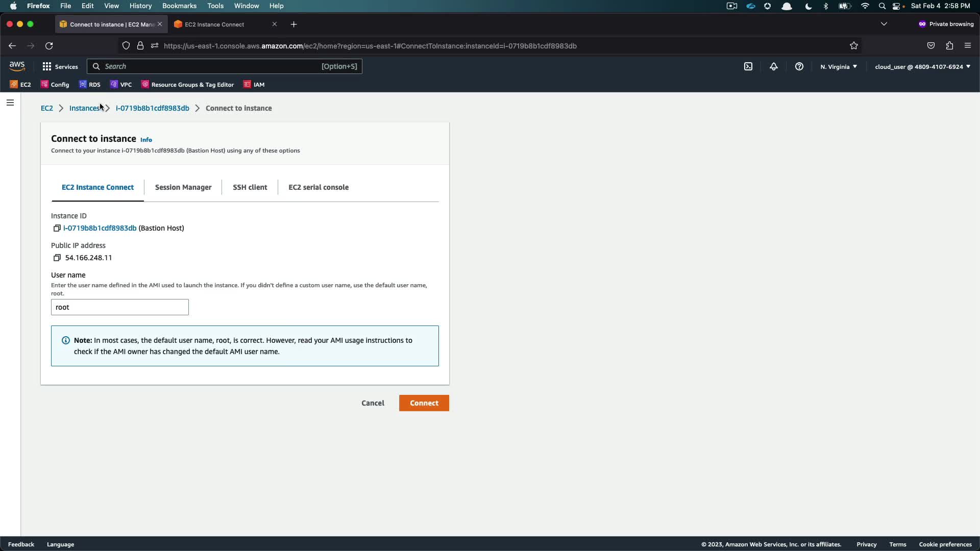Click the User name input field
Screen dimensions: 980x551
pos(120,307)
